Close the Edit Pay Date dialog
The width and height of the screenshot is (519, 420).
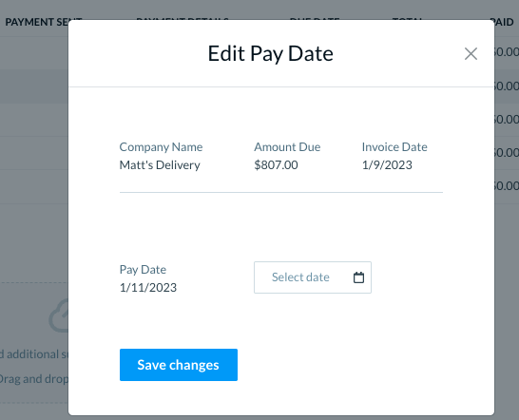click(x=471, y=53)
